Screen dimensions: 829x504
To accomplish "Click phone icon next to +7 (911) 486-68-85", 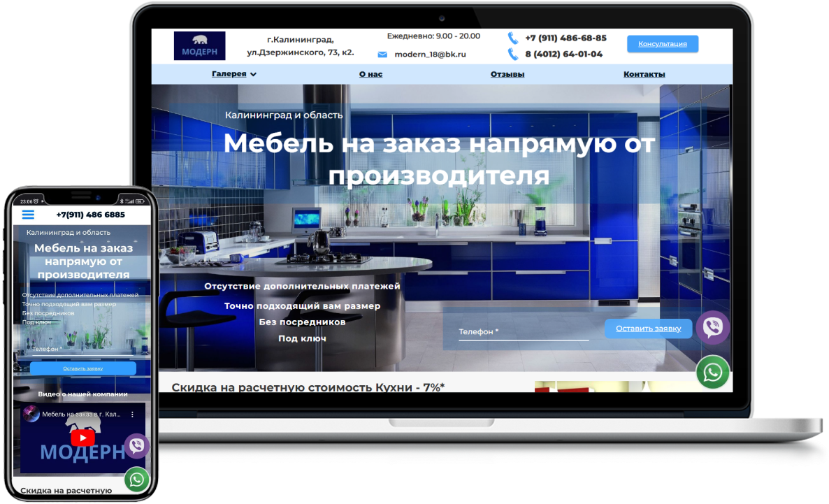I will (513, 38).
